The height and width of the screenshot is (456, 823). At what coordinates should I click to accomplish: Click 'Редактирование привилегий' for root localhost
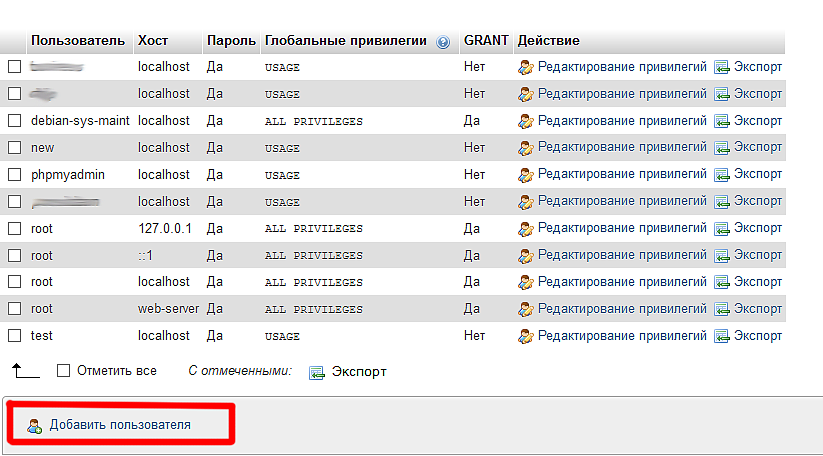622,283
